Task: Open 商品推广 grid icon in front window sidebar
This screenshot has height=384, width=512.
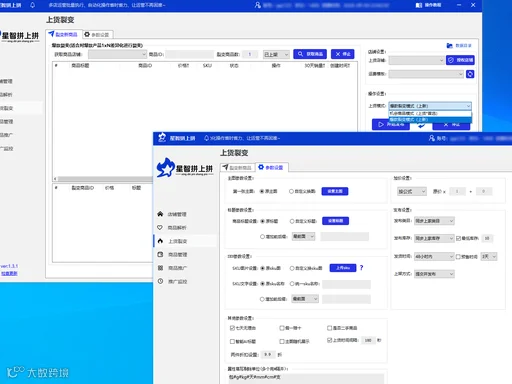Action: point(160,268)
